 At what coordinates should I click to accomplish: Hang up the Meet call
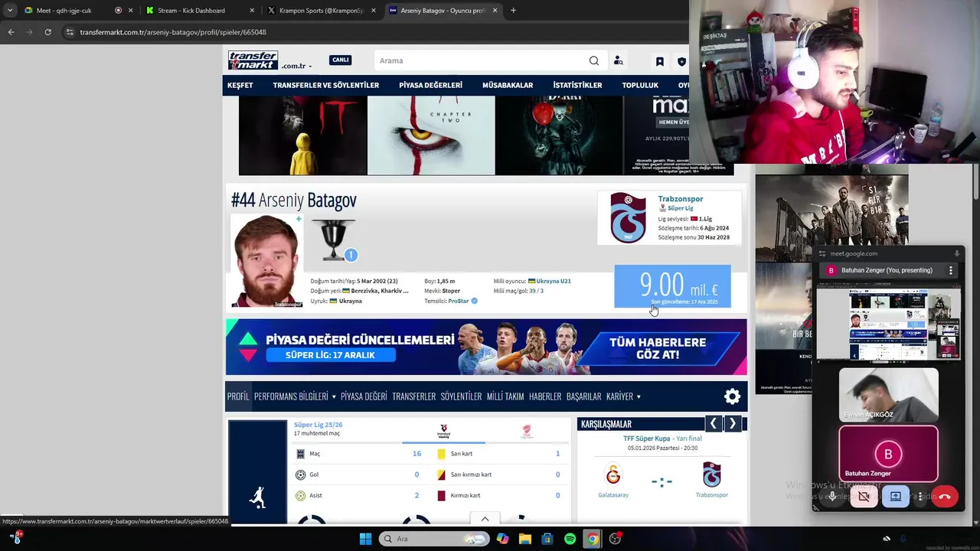pyautogui.click(x=945, y=497)
